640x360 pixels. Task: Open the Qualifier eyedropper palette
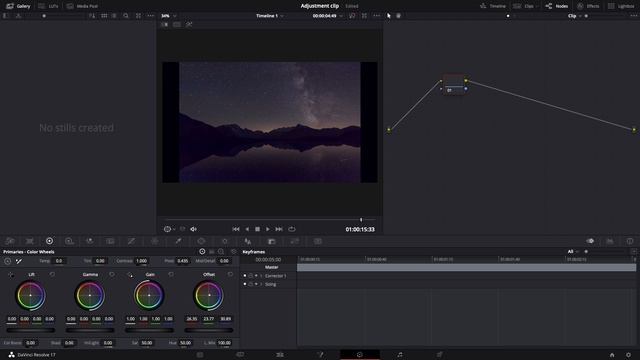(178, 241)
